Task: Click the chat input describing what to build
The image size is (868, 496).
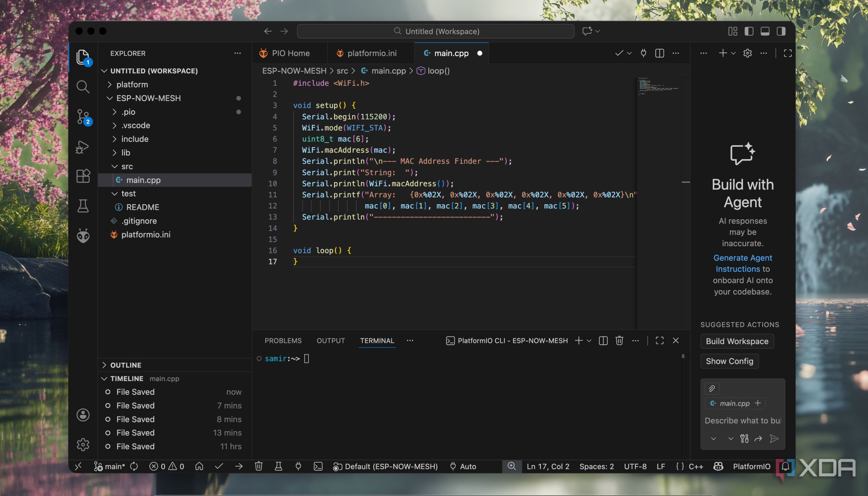Action: [x=742, y=421]
